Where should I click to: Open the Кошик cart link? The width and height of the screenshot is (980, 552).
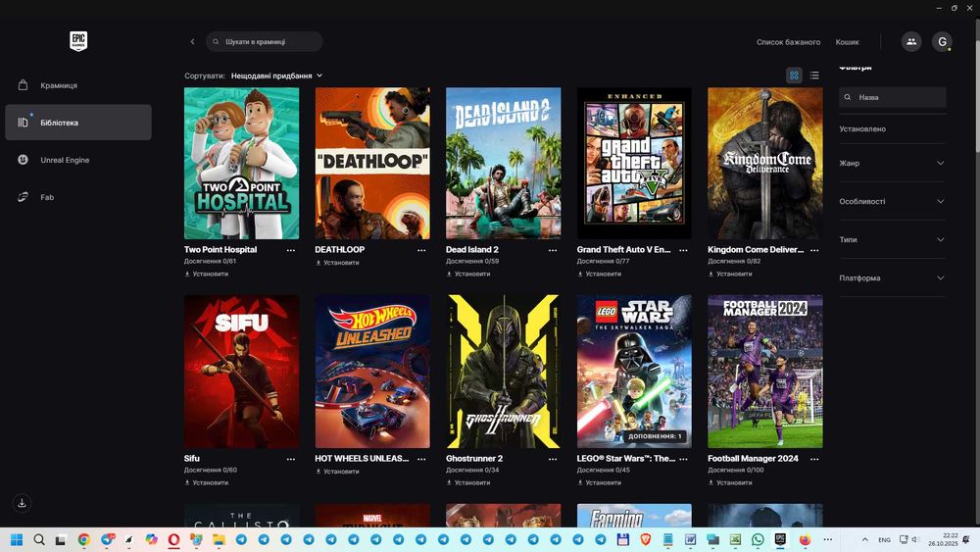pos(847,42)
